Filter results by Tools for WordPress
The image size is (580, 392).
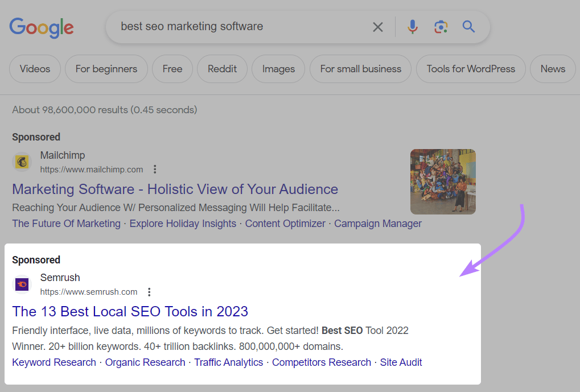point(471,69)
